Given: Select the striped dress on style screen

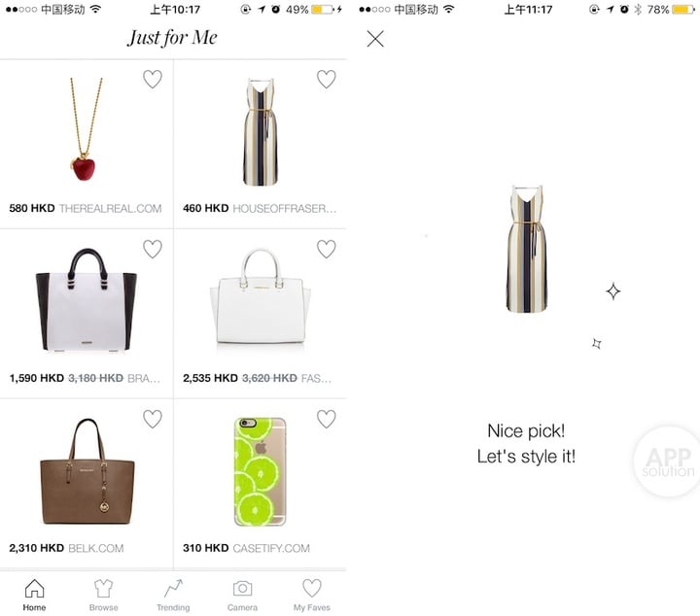Looking at the screenshot, I should [526, 249].
